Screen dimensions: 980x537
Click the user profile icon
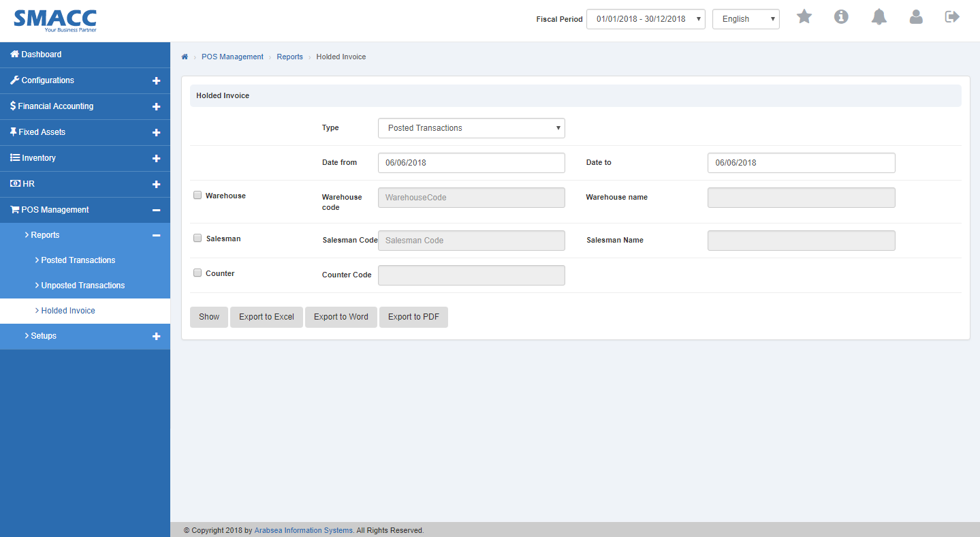(x=916, y=17)
